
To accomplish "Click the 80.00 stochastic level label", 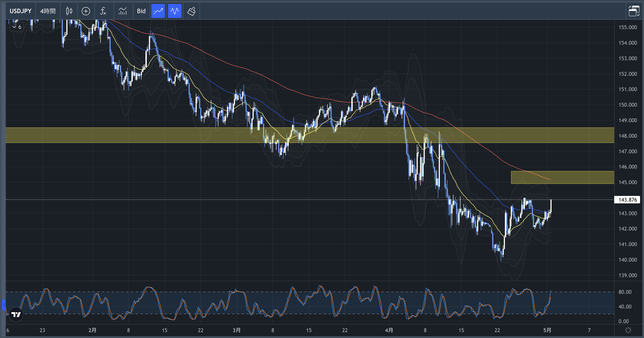I will (625, 292).
